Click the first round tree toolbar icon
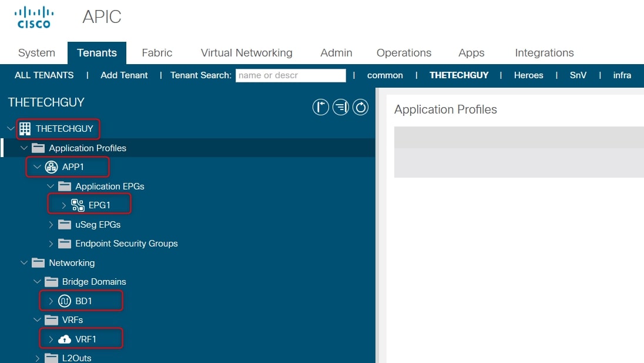This screenshot has width=644, height=363. click(320, 107)
